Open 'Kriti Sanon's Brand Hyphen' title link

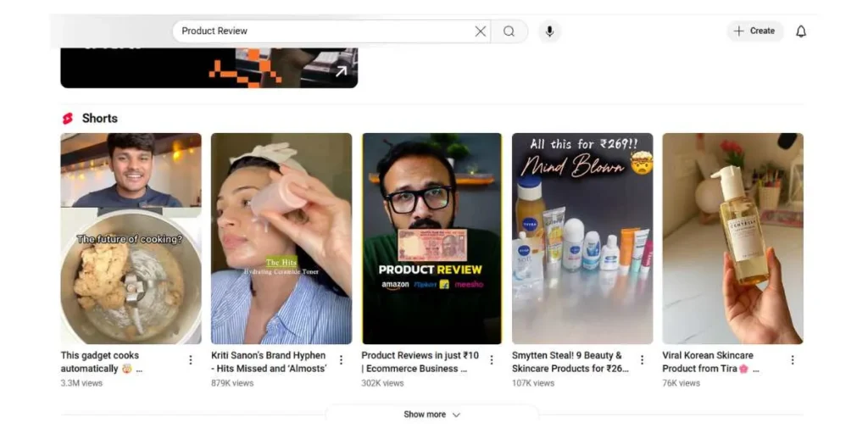click(x=269, y=362)
